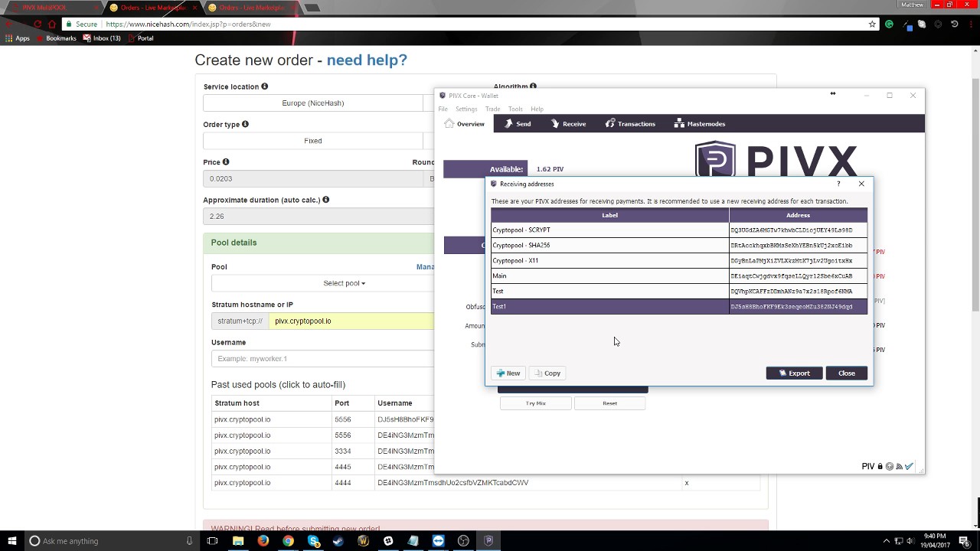Click the Reset button in PIVX wallet
Screen dimensions: 980x551
609,403
